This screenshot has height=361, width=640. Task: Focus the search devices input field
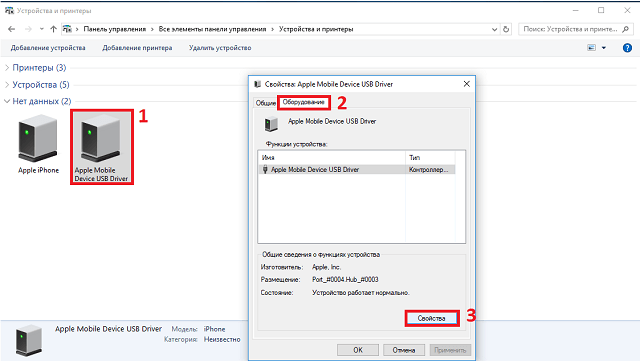(x=570, y=29)
